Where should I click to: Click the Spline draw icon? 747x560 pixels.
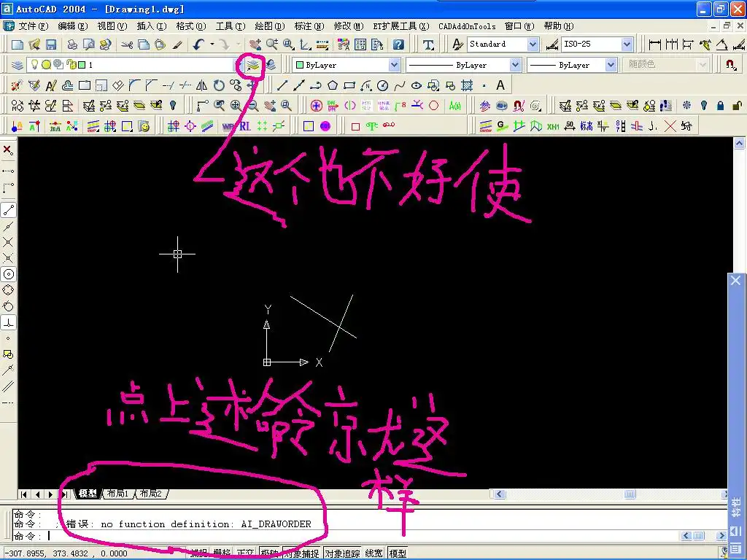400,86
